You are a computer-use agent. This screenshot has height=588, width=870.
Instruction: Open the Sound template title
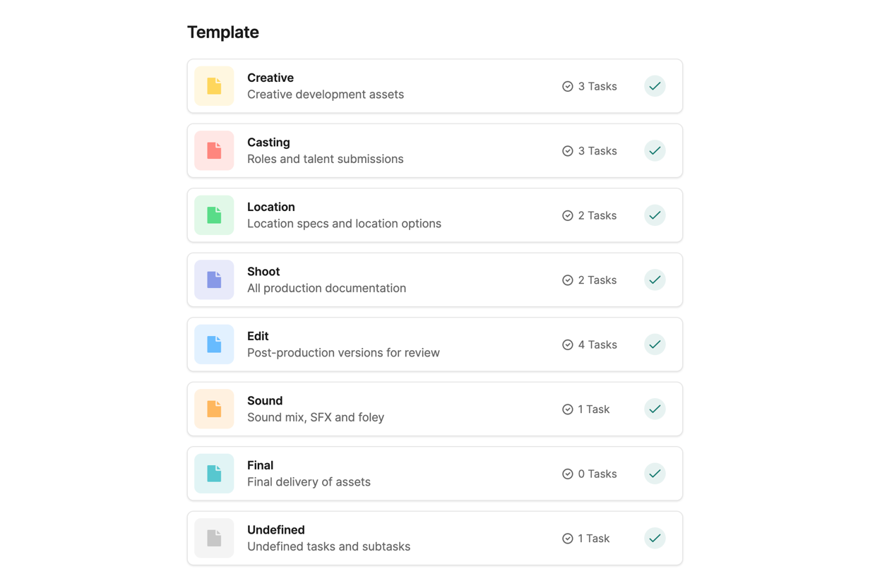[265, 401]
